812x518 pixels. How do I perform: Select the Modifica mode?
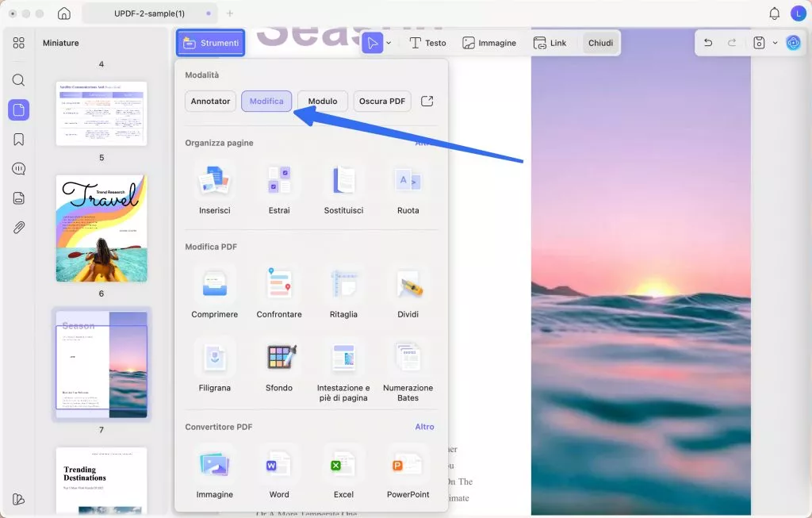[266, 101]
